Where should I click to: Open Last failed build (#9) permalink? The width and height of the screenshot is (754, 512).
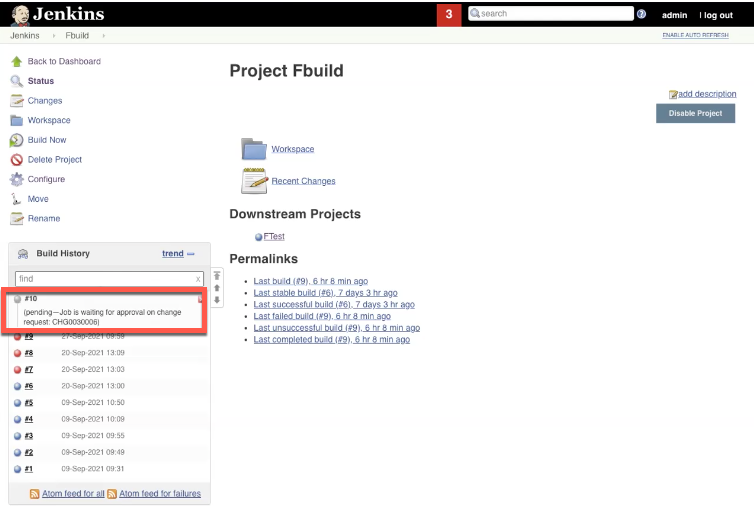coord(322,316)
